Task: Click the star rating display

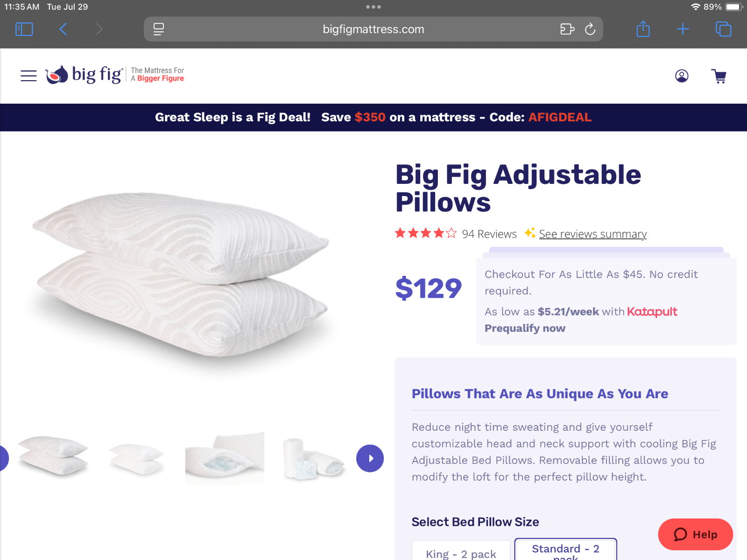Action: 425,233
